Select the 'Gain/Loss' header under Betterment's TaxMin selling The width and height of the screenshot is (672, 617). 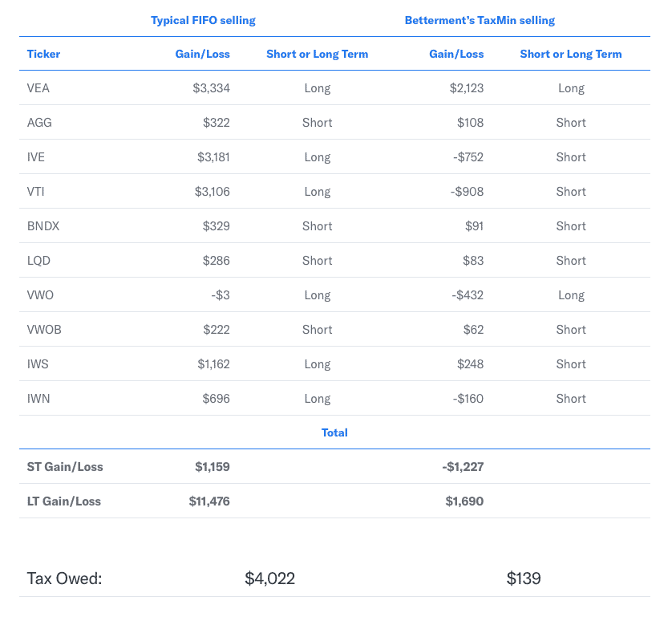456,54
